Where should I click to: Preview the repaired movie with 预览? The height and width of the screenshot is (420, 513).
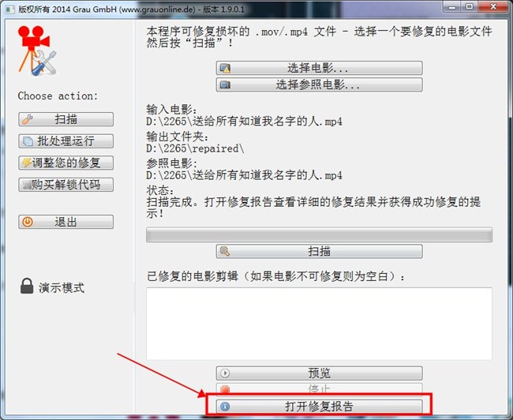pyautogui.click(x=319, y=373)
